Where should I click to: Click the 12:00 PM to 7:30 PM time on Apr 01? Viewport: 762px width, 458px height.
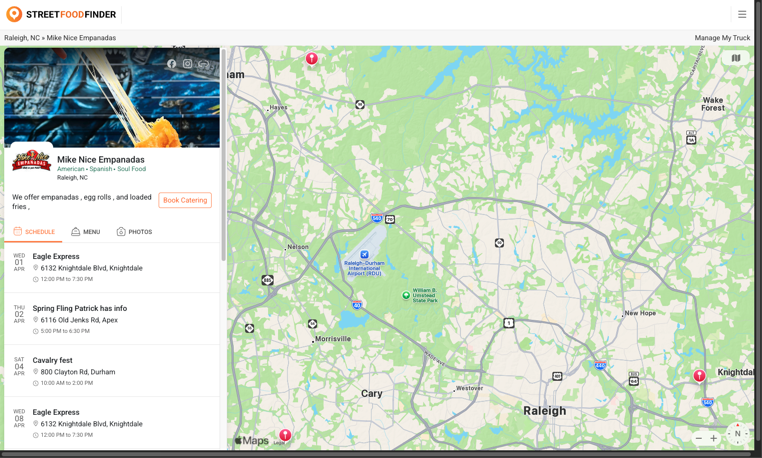[x=67, y=279]
